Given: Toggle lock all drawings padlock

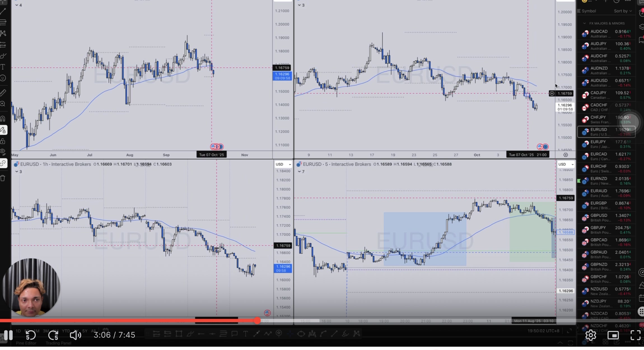Looking at the screenshot, I should [3, 141].
